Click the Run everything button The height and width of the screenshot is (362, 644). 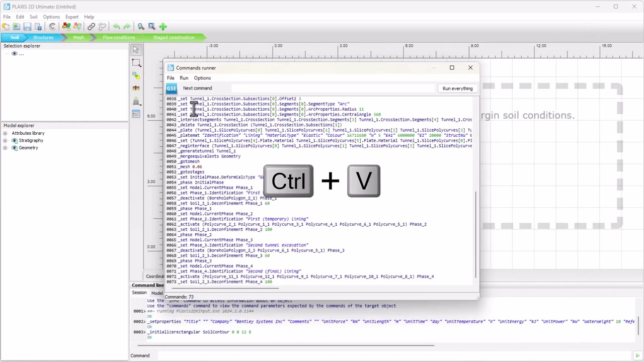457,88
